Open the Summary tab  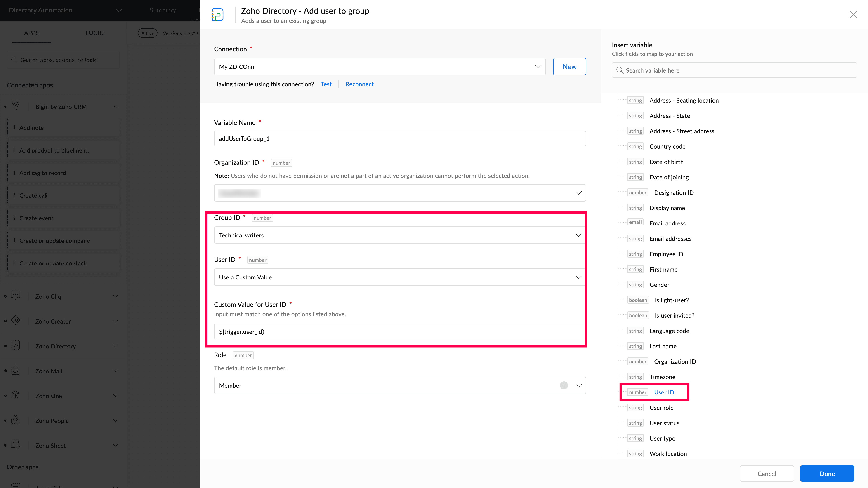(163, 10)
